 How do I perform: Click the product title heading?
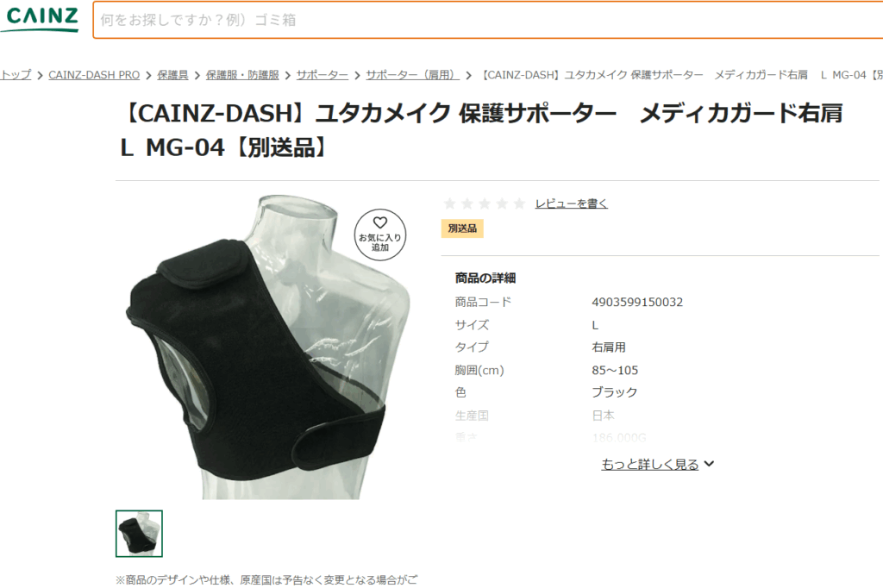click(x=481, y=130)
